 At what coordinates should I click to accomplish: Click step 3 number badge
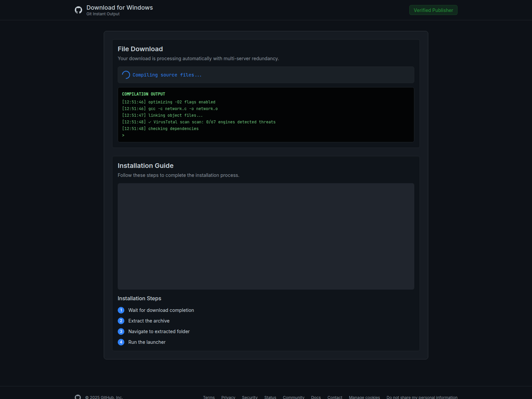tap(121, 332)
